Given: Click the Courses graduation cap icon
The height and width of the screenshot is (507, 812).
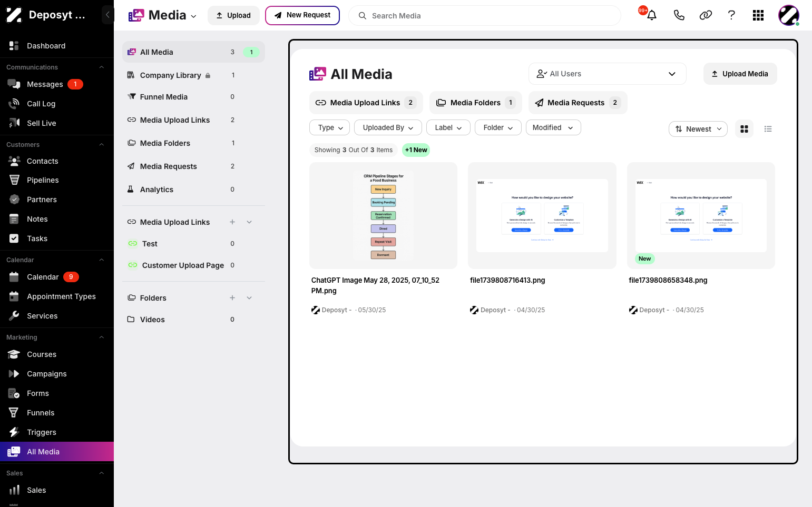Looking at the screenshot, I should coord(14,354).
